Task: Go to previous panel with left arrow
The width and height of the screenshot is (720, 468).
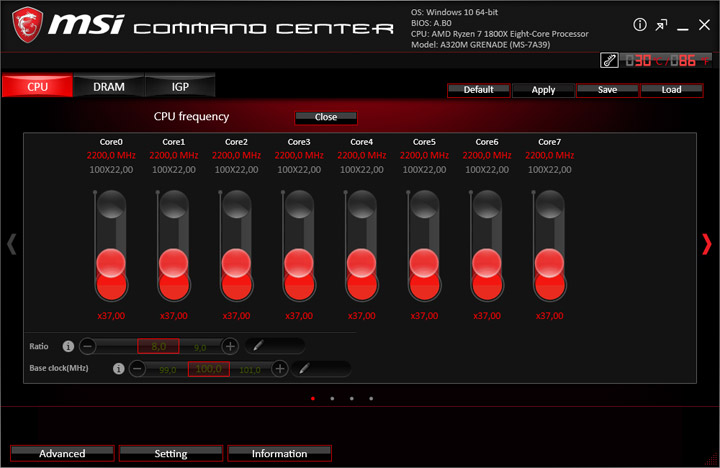Action: [12, 244]
